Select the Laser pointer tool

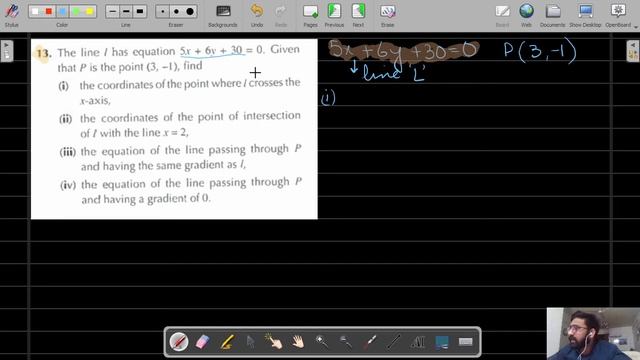pyautogui.click(x=370, y=342)
